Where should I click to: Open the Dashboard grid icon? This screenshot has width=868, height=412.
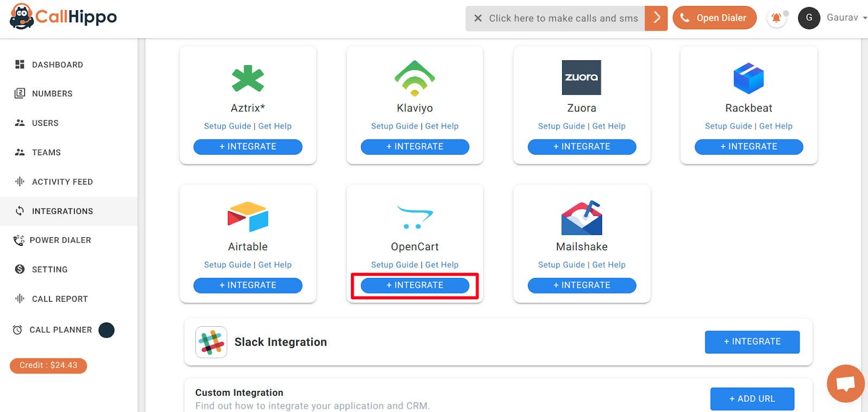pos(20,65)
